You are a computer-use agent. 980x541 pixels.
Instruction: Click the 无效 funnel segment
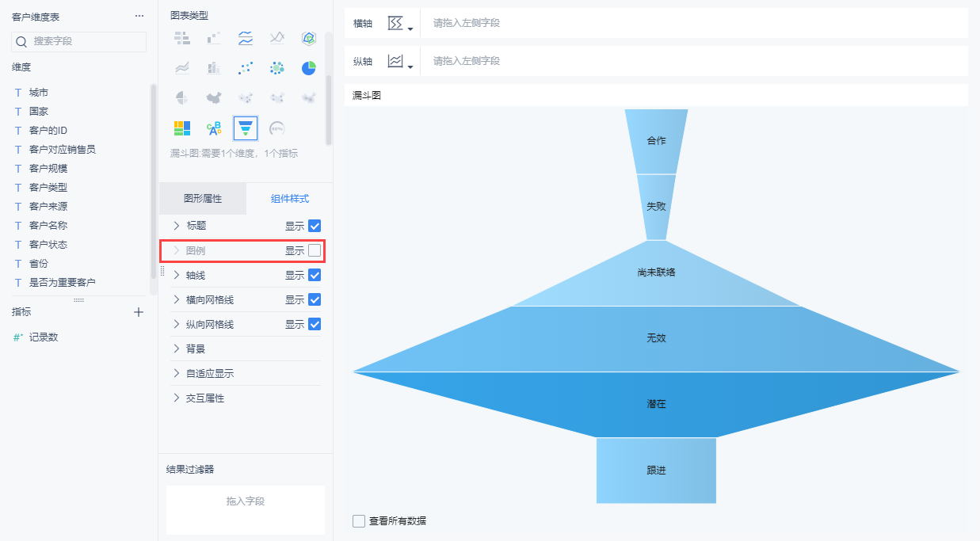pos(656,338)
